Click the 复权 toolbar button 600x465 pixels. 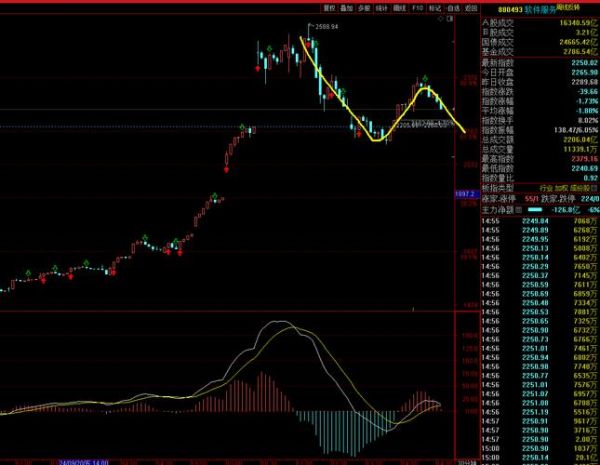tap(321, 7)
